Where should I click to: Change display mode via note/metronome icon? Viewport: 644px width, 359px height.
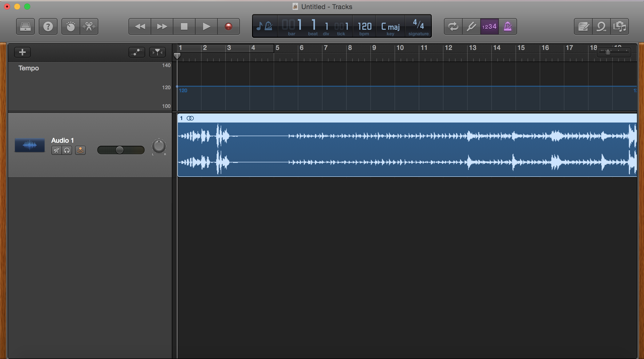pyautogui.click(x=265, y=26)
